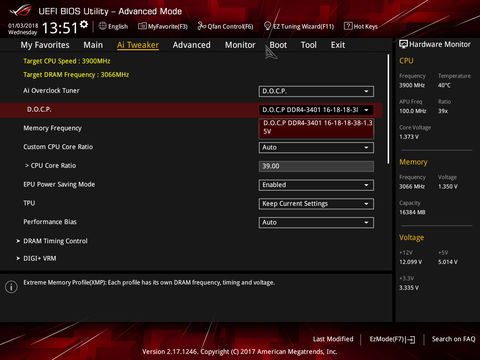Click the CPU Core Voltage 1.373 V reading
This screenshot has height=360, width=480.
click(409, 137)
